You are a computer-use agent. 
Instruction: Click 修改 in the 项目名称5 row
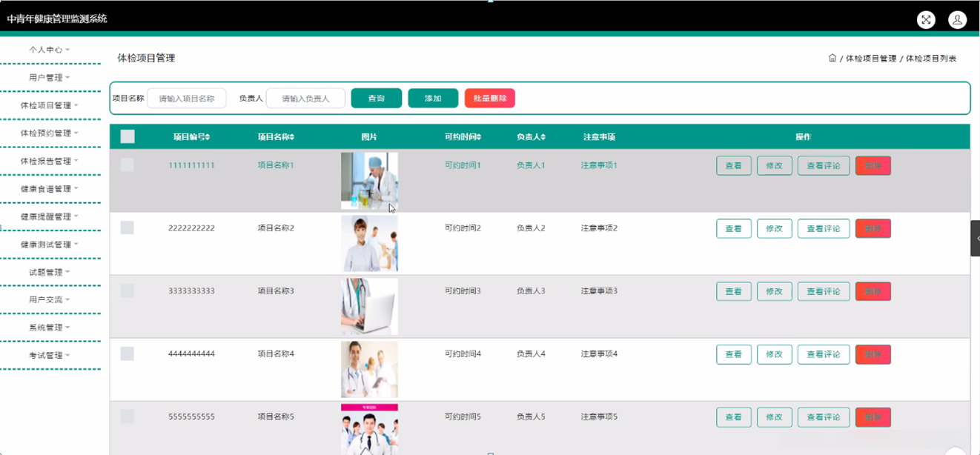(x=775, y=417)
